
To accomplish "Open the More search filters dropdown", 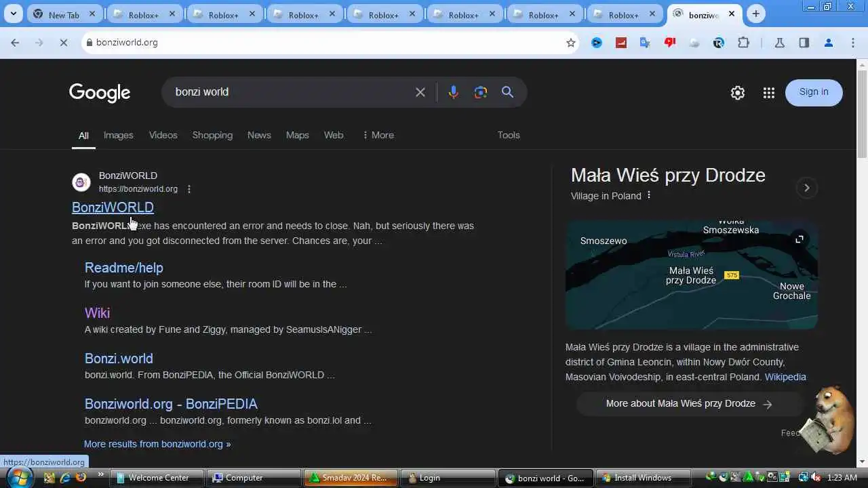I will [x=378, y=135].
